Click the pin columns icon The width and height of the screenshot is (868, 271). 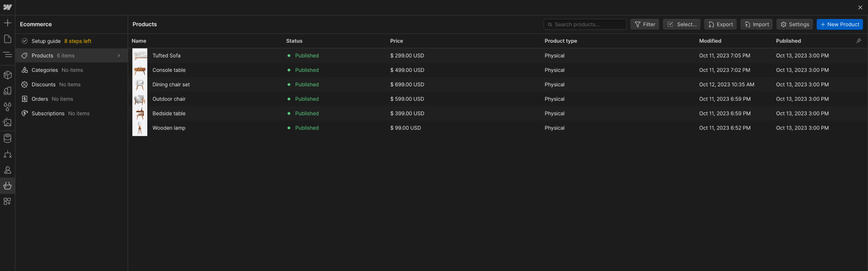(x=859, y=41)
